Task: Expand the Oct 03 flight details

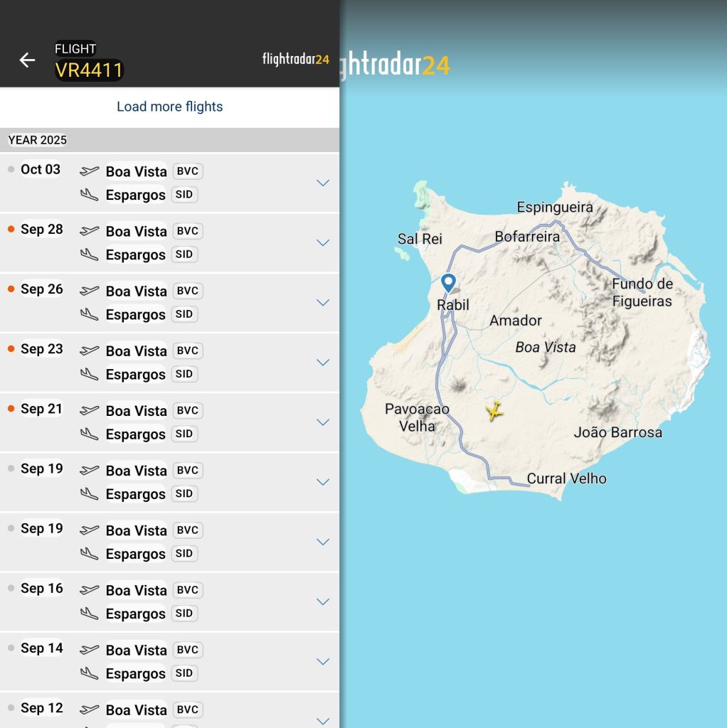Action: coord(323,183)
